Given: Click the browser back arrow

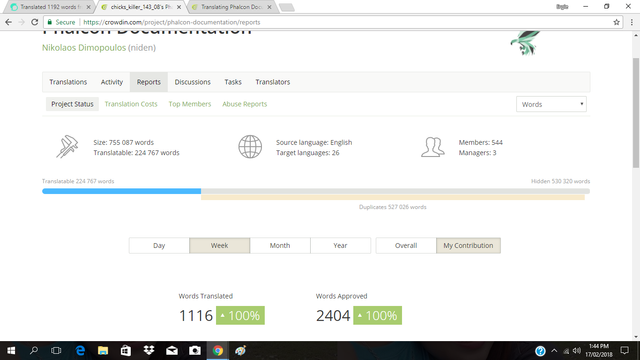Looking at the screenshot, I should pyautogui.click(x=9, y=22).
